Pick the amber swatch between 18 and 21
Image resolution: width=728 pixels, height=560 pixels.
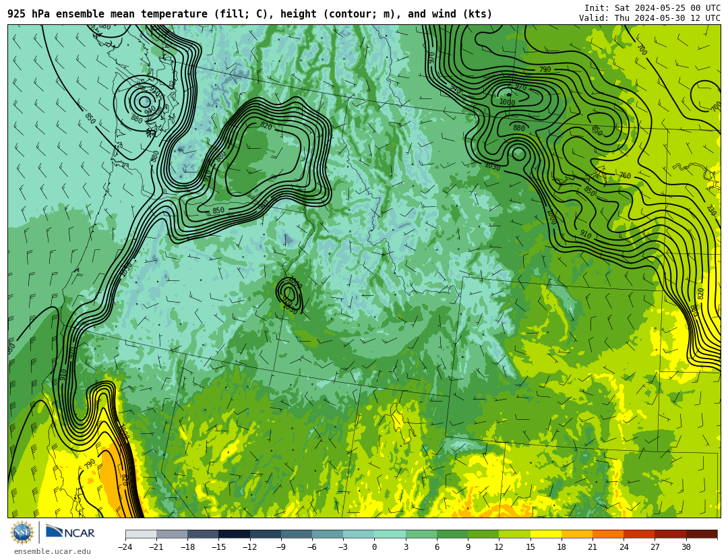point(576,534)
